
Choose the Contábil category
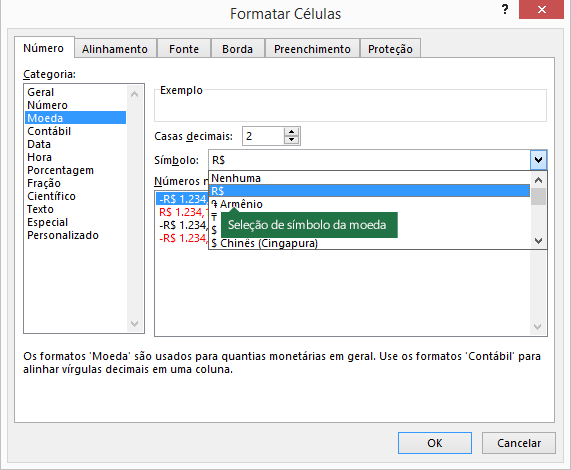click(76, 131)
